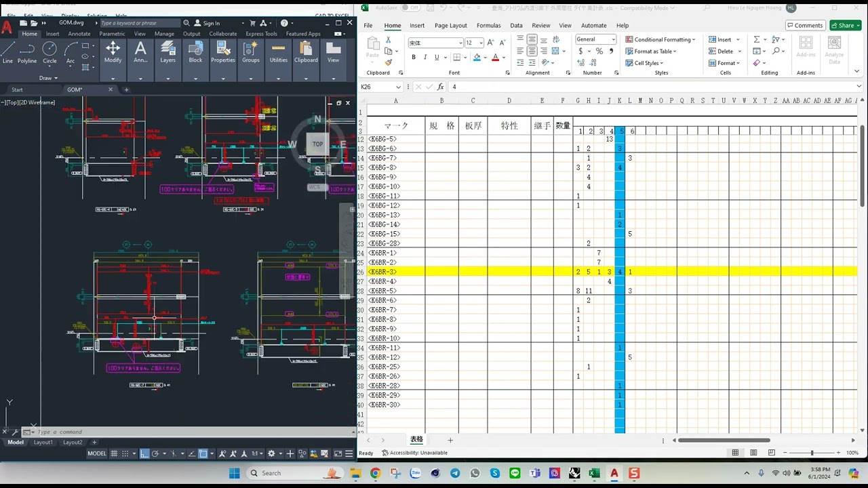
Task: Click the Clear eraser icon in Excel
Action: pos(757,63)
